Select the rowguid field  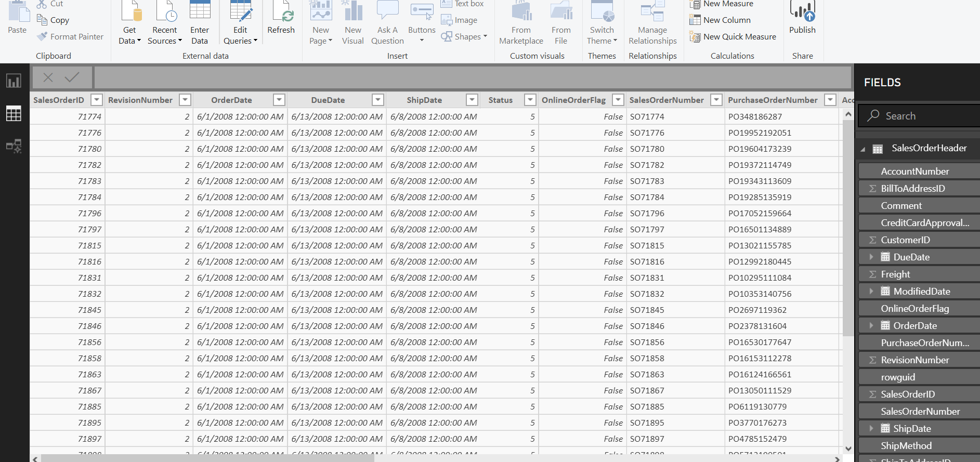(x=919, y=377)
